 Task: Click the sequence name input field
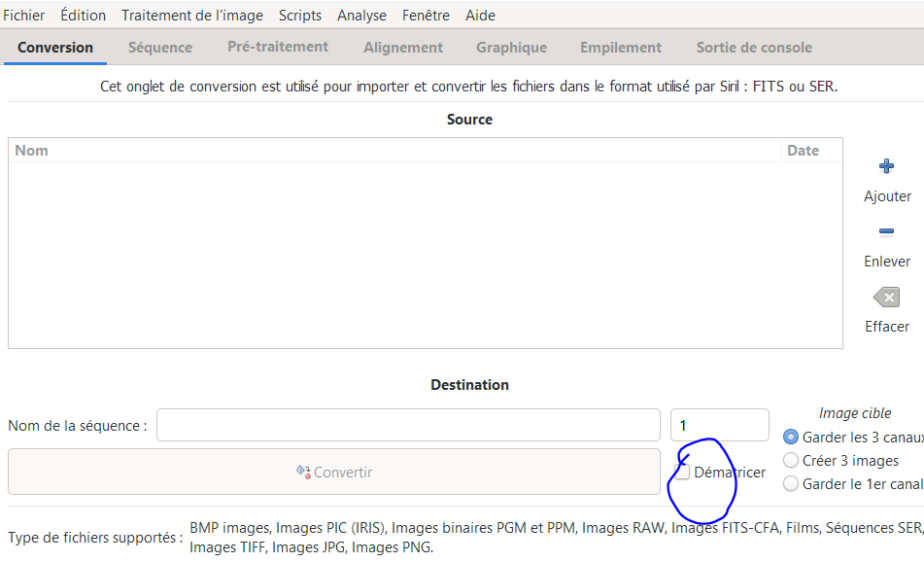click(x=408, y=425)
